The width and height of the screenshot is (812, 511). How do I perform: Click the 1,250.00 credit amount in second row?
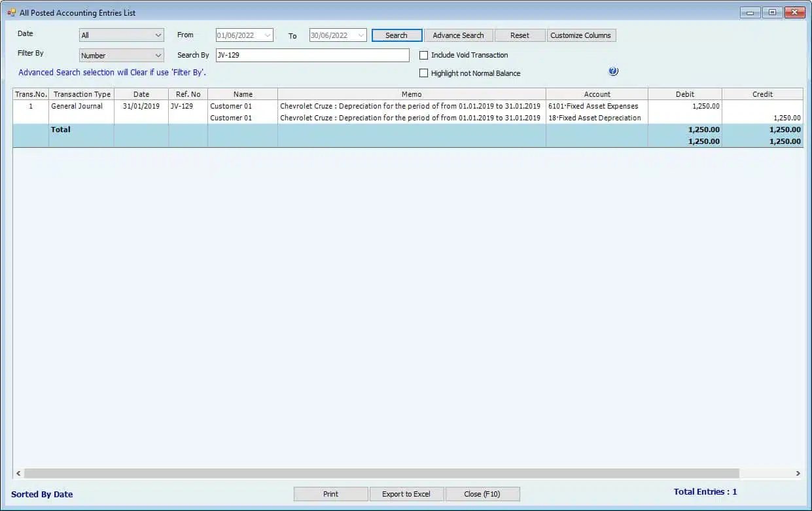click(x=786, y=118)
